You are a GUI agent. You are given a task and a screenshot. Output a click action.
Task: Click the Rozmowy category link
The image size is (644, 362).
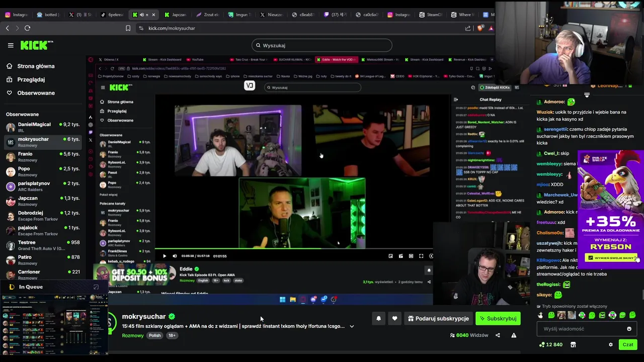(x=133, y=335)
